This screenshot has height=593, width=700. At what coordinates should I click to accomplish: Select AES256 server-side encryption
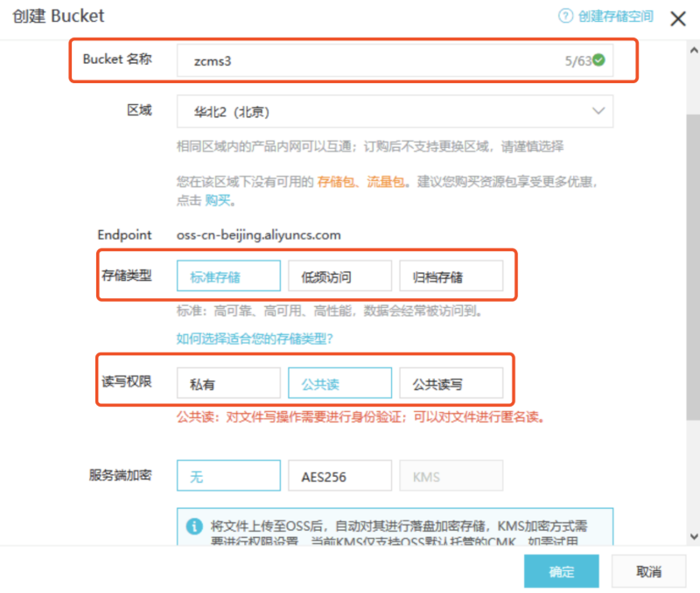[x=339, y=475]
